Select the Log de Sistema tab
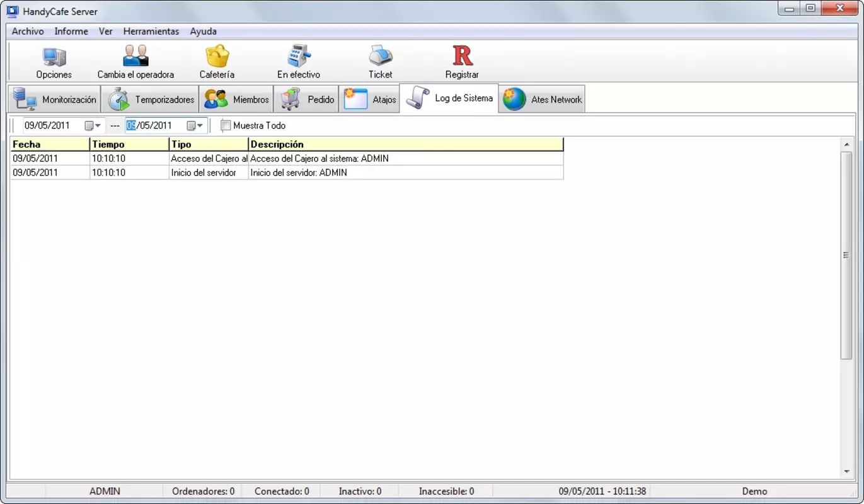The height and width of the screenshot is (504, 864). point(449,98)
